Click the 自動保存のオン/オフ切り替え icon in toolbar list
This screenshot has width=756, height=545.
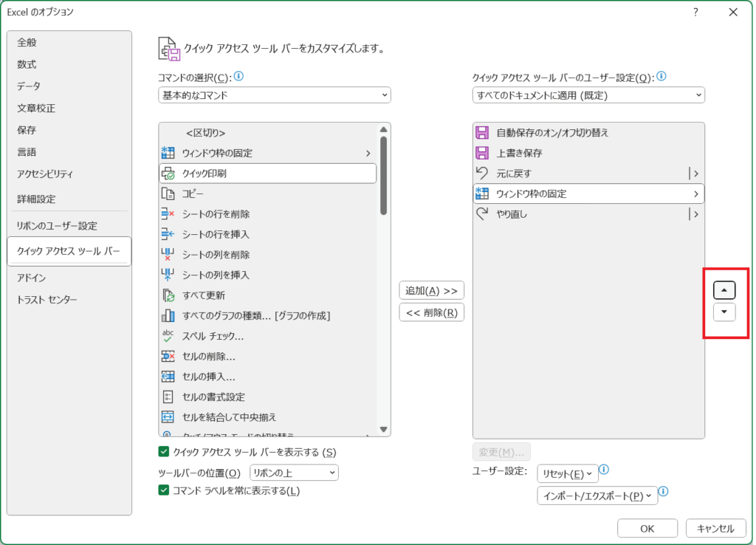coord(482,133)
